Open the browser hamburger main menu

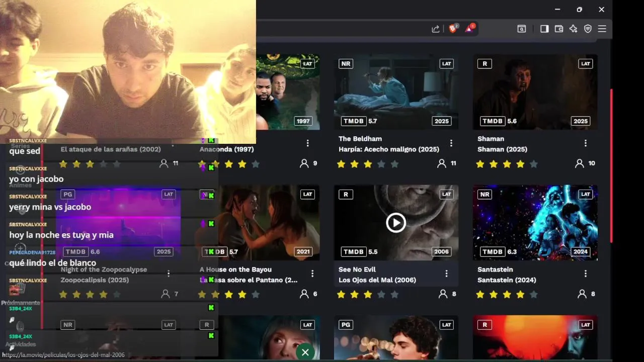click(602, 29)
